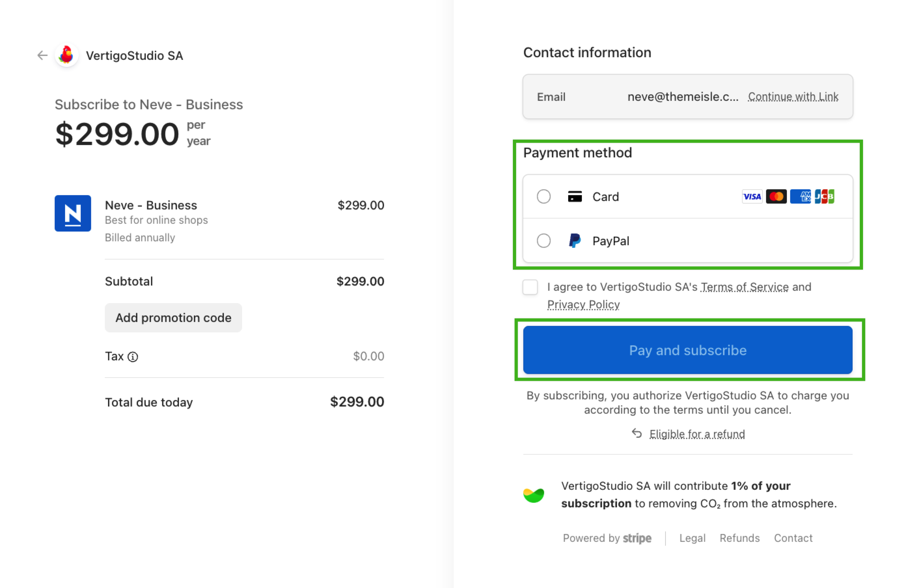Viewport: 919px width, 588px height.
Task: Click the American Express brand icon
Action: tap(800, 197)
